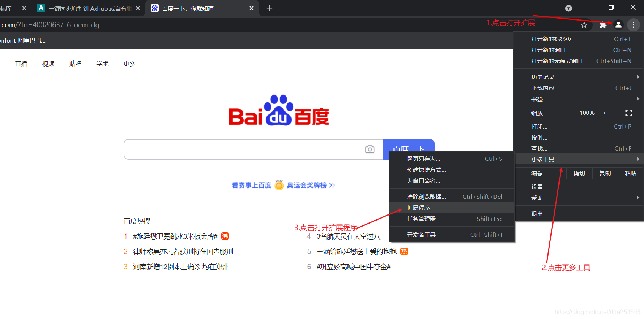
Task: Open the 贴吧 navigation link
Action: coord(75,63)
